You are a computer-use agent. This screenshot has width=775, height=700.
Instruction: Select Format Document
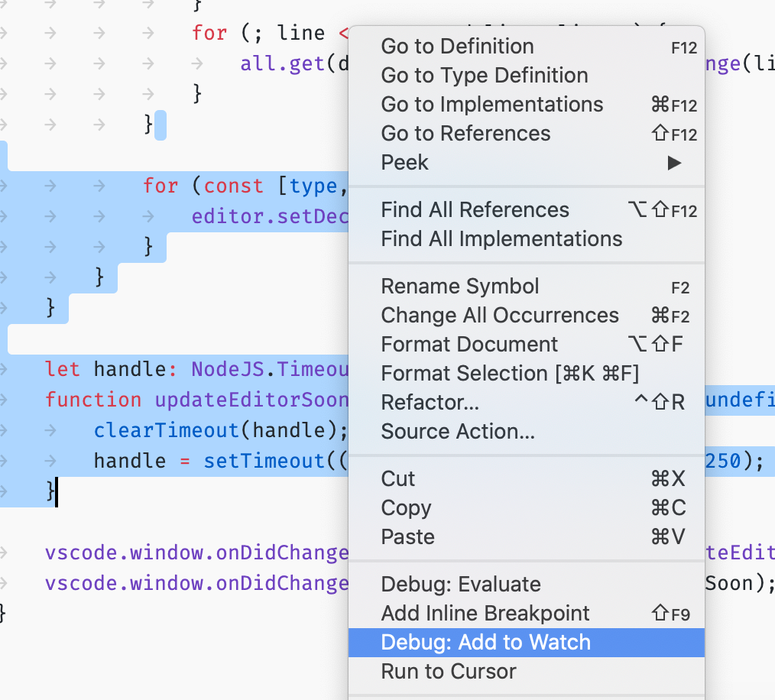pyautogui.click(x=469, y=344)
